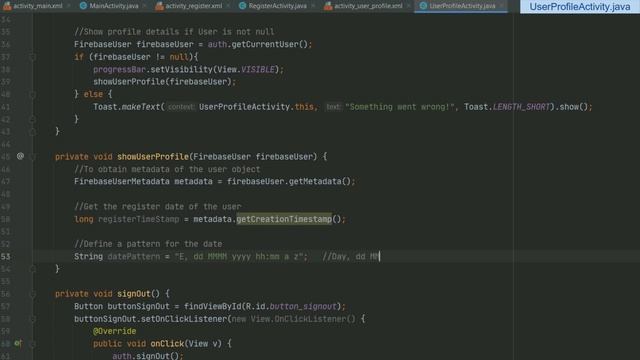
Task: Click the comment "//Show profile details if User is not null"
Action: 174,31
